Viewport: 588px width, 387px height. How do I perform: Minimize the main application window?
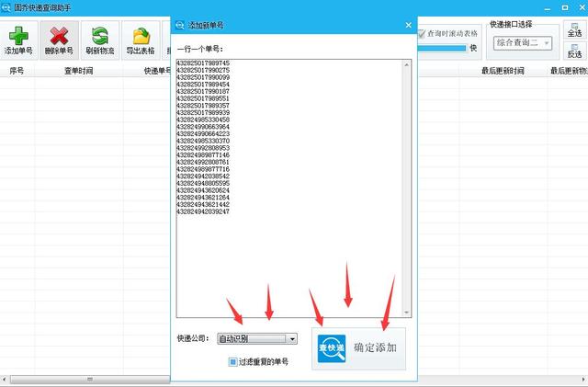tap(548, 8)
